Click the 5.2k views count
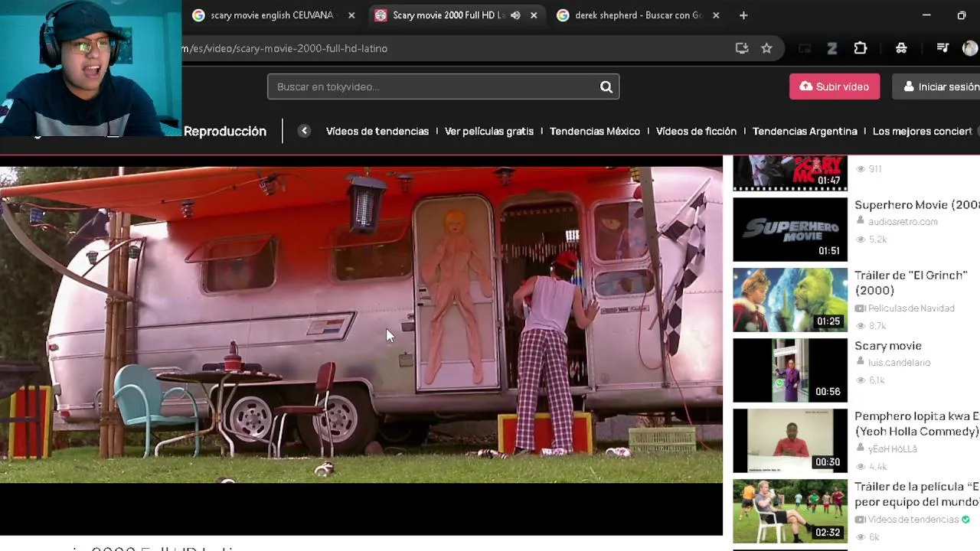This screenshot has height=551, width=980. [x=877, y=240]
